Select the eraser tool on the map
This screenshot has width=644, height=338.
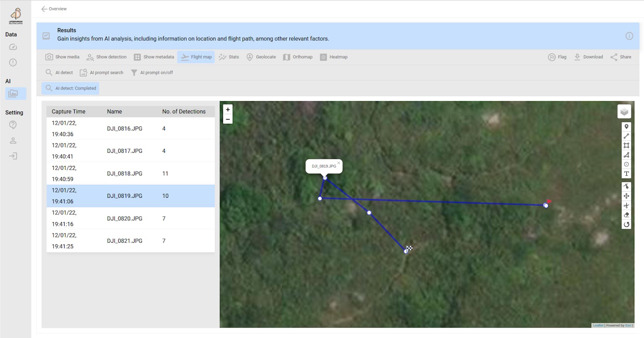(626, 215)
